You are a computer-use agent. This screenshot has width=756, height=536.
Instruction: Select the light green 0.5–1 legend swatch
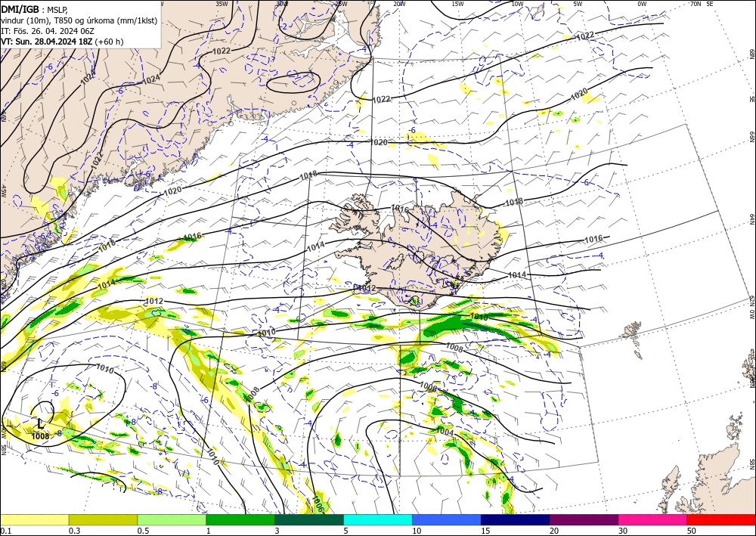pyautogui.click(x=172, y=519)
